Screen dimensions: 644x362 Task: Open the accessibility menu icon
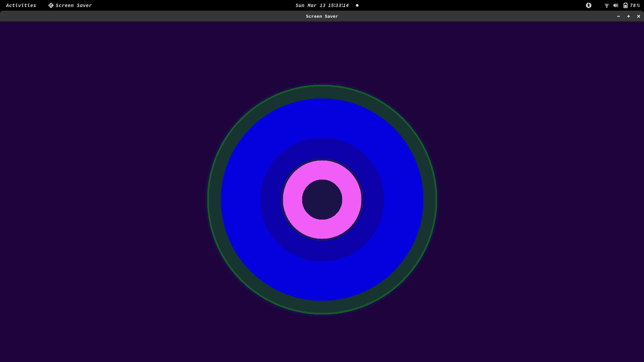[x=588, y=5]
